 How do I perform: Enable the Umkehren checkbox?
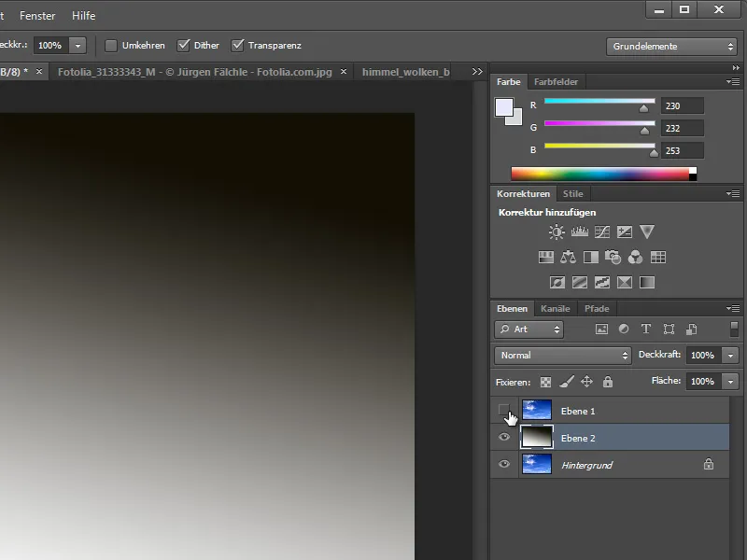point(111,46)
